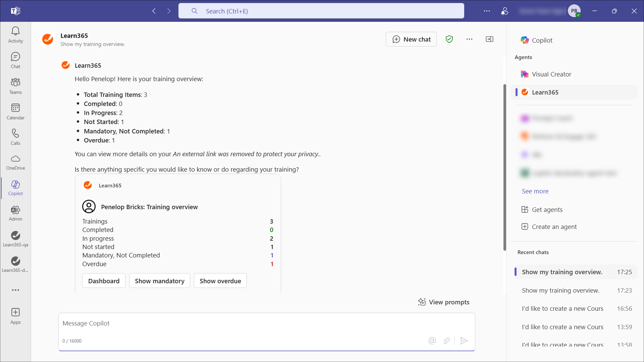This screenshot has width=644, height=362.
Task: Click the Show mandatory button
Action: (x=159, y=281)
